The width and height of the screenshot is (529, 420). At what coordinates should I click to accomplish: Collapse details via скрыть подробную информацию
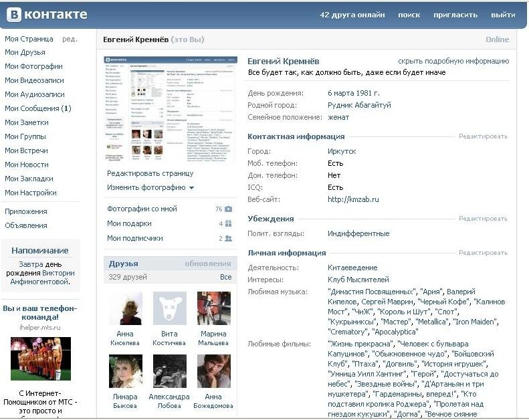[x=453, y=61]
